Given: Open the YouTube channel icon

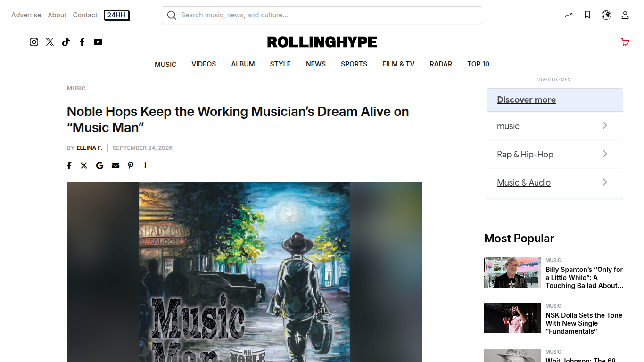Looking at the screenshot, I should (98, 42).
